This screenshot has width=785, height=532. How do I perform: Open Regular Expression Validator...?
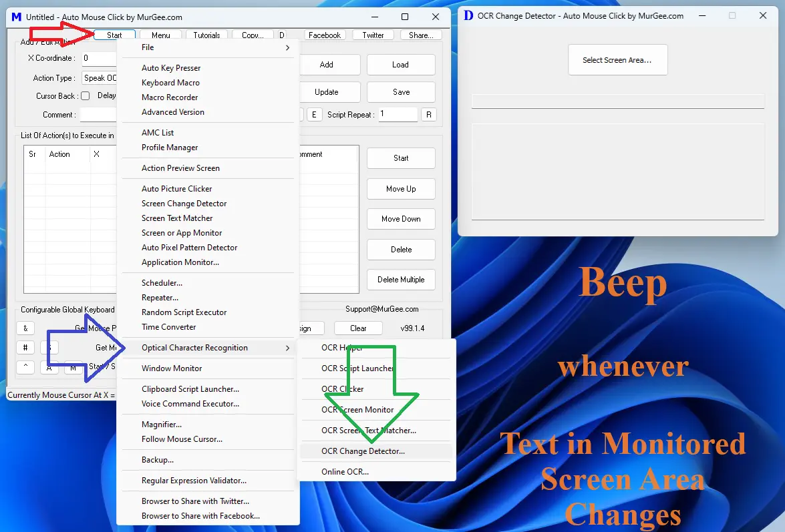(208, 481)
